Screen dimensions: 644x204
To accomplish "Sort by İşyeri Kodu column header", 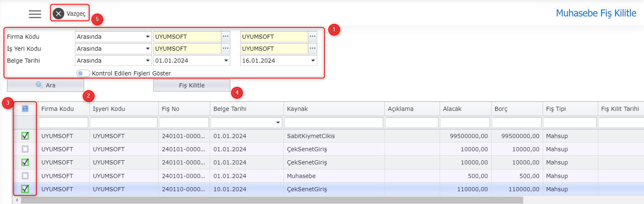I will click(124, 109).
